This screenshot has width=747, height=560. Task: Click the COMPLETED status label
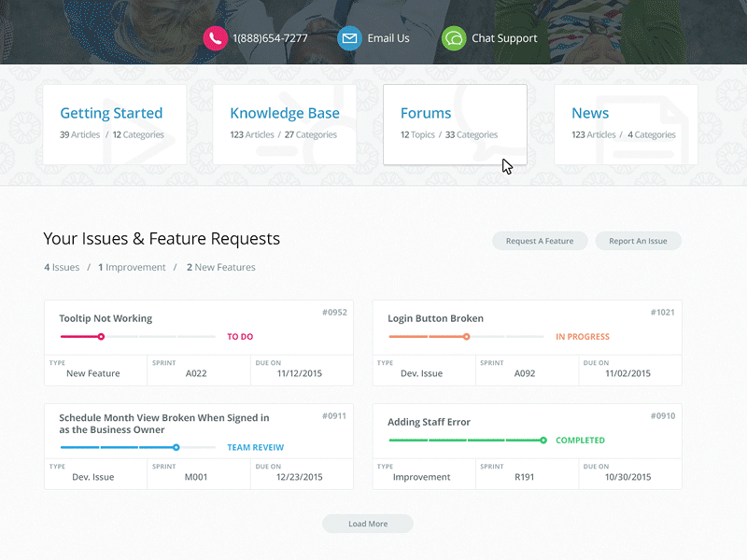click(580, 439)
